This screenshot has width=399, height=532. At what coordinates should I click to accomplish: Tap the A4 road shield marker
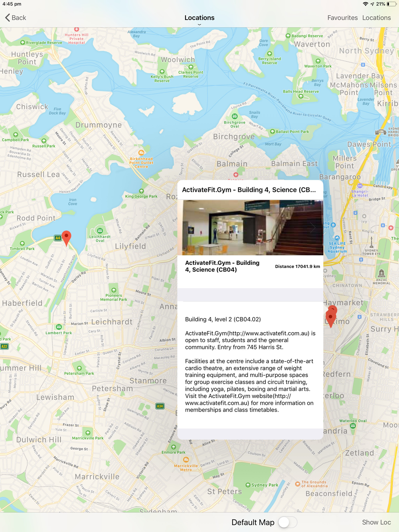58,238
